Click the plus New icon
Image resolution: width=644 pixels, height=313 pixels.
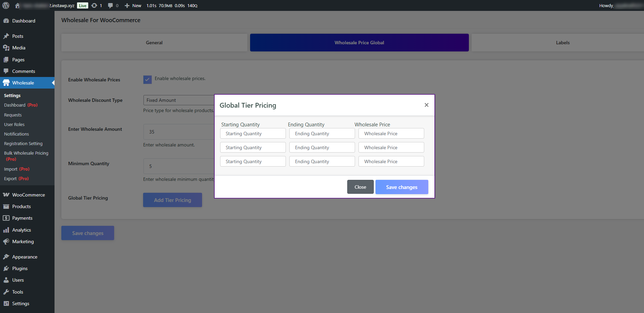(x=127, y=5)
